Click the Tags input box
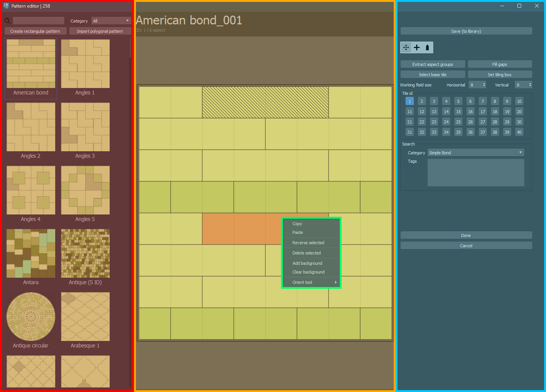 click(x=475, y=173)
